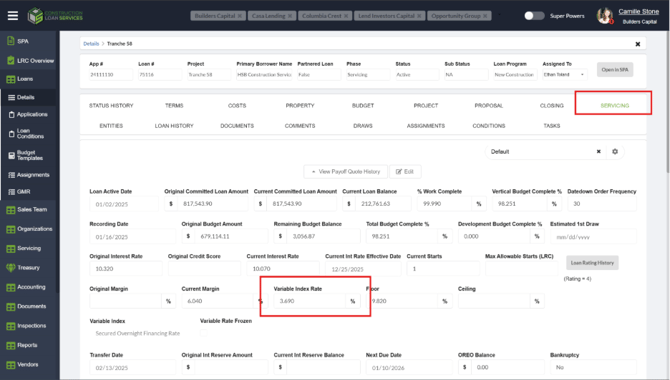
Task: Click the Construction Loan Services logo
Action: tap(55, 16)
